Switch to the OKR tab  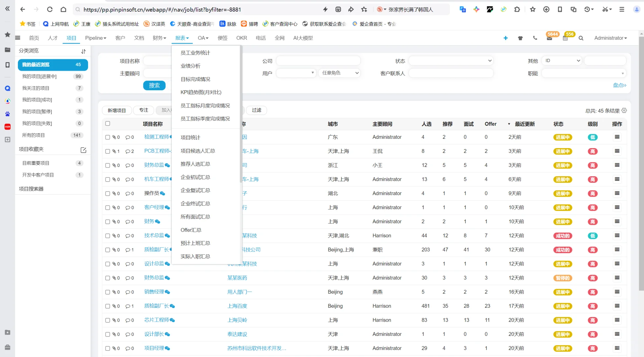point(242,38)
